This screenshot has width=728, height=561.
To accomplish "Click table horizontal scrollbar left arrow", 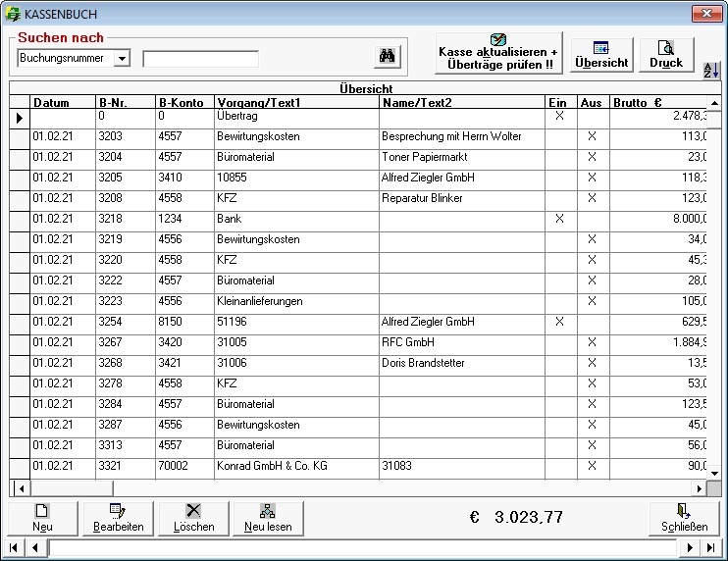I will (21, 488).
